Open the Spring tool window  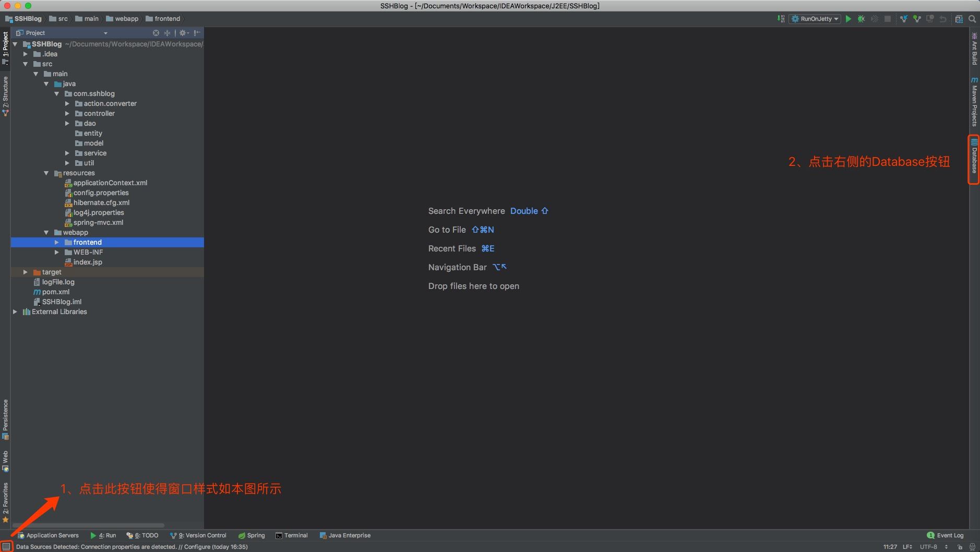tap(252, 535)
